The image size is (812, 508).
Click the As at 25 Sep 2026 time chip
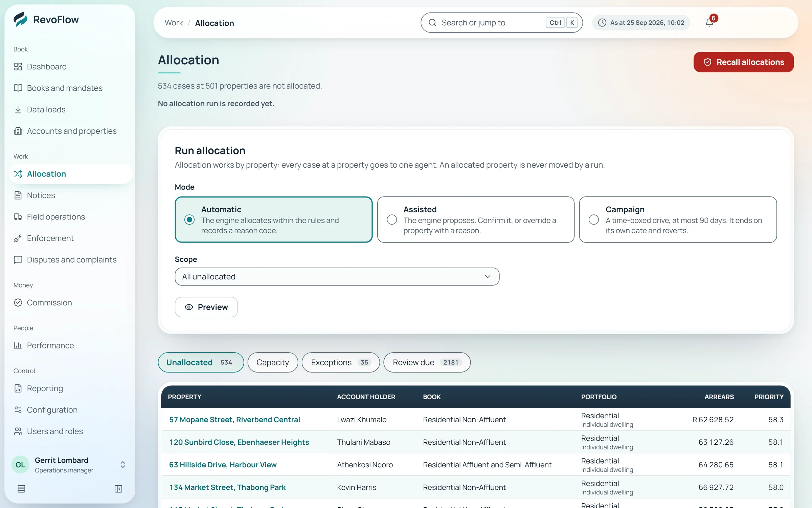(x=641, y=23)
